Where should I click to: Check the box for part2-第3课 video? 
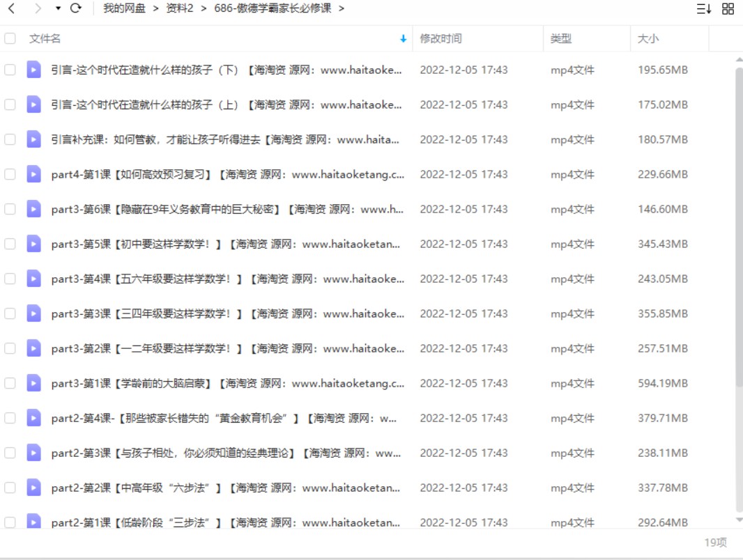tap(10, 453)
